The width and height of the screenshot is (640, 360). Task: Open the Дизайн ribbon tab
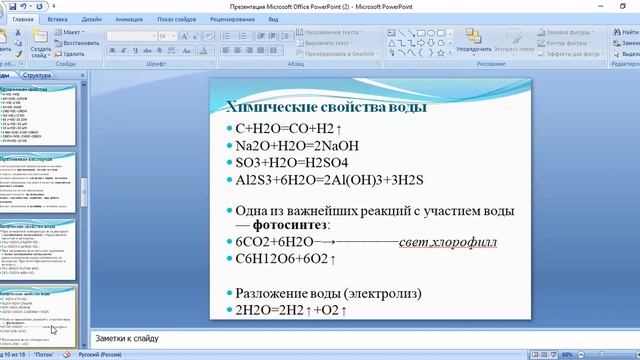pos(91,19)
